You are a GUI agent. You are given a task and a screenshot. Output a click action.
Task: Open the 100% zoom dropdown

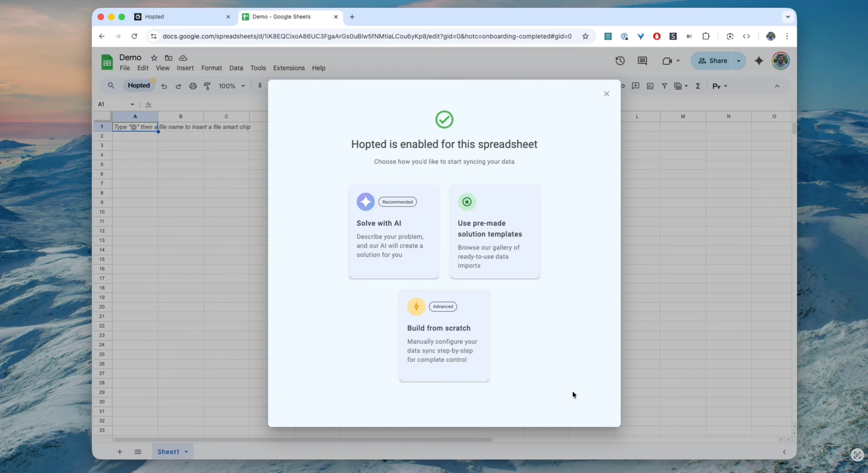click(x=232, y=86)
